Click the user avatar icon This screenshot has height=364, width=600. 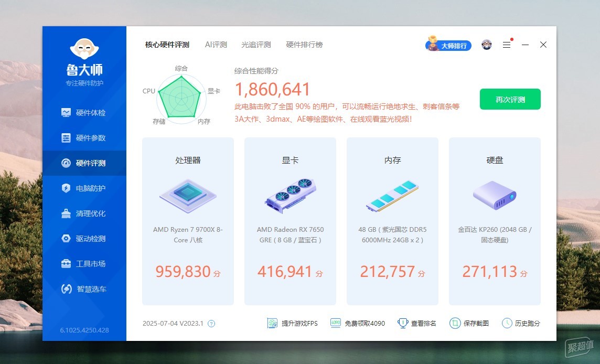487,45
